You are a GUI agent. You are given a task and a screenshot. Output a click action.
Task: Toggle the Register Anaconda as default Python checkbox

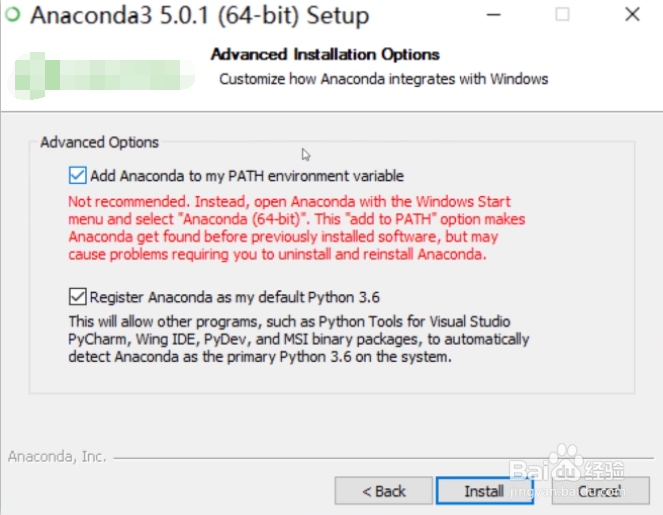click(x=77, y=297)
